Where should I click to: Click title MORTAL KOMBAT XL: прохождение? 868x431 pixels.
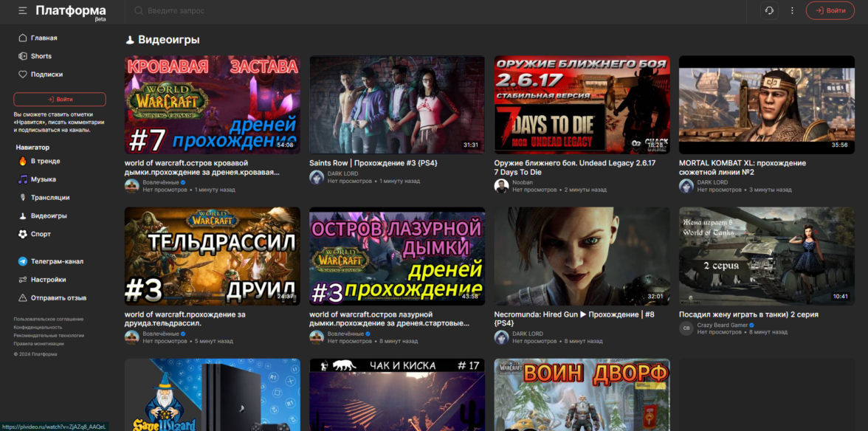tap(743, 168)
